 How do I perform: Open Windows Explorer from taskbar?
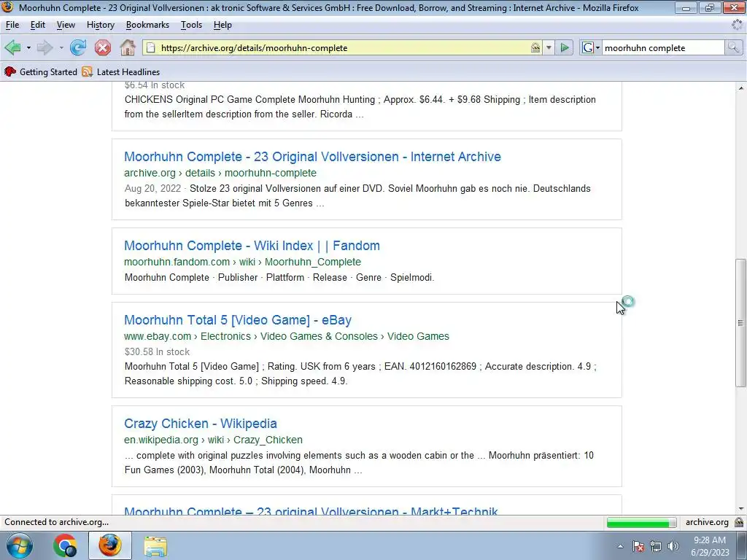point(155,546)
